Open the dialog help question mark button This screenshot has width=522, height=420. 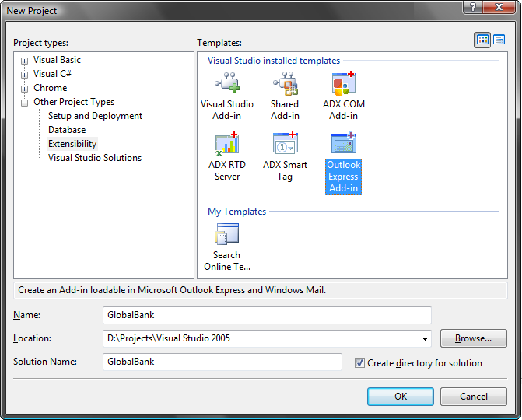pos(472,7)
